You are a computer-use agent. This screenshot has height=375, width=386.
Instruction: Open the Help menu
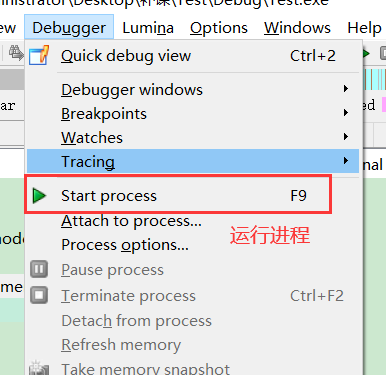(x=364, y=28)
